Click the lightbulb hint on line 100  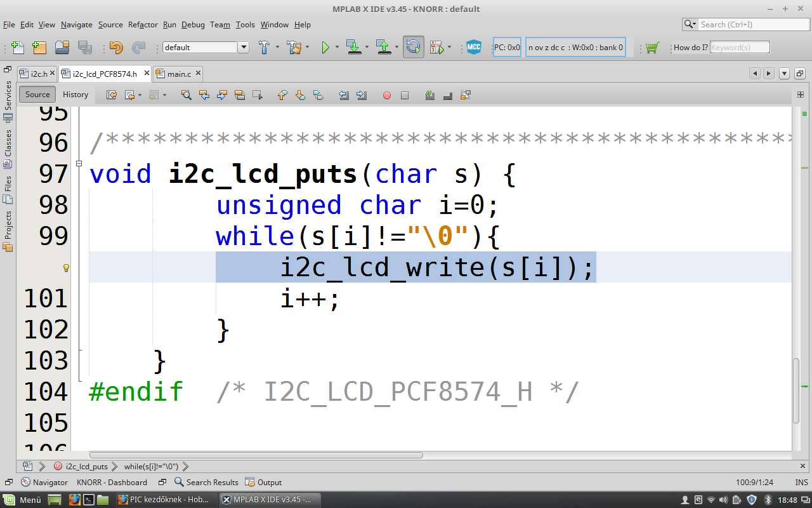(x=65, y=268)
